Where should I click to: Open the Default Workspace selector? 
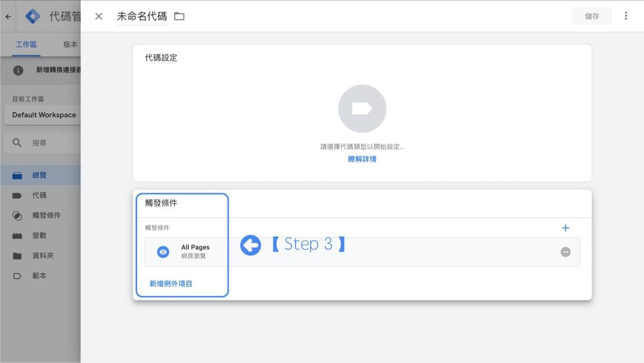42,115
